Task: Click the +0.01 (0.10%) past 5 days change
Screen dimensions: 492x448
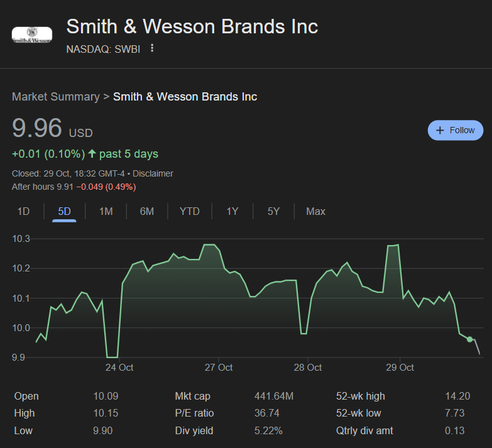Action: point(85,154)
